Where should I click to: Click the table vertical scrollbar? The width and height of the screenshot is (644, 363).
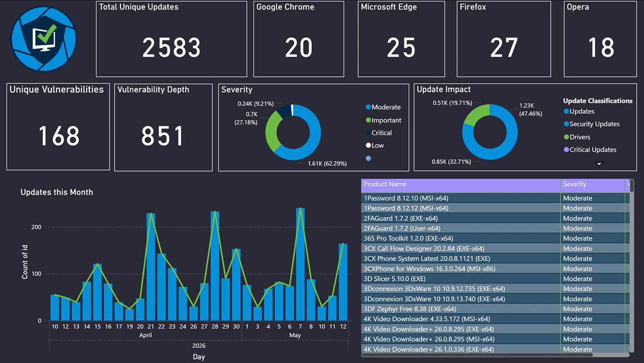(x=631, y=266)
